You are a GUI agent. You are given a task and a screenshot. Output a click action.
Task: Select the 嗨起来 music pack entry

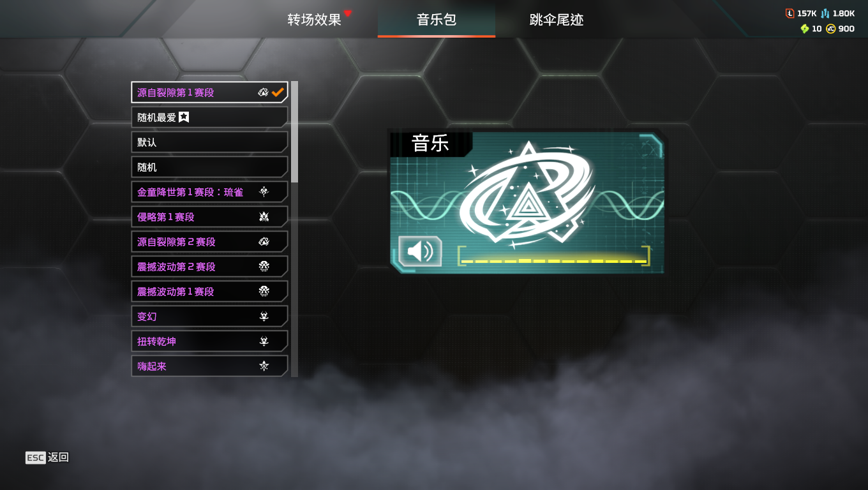coord(209,366)
